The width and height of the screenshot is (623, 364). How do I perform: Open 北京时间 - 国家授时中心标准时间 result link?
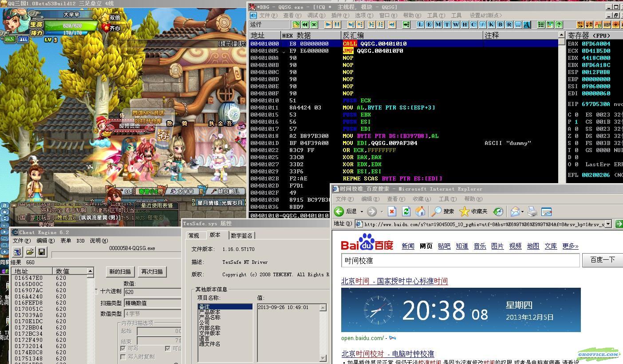point(394,281)
